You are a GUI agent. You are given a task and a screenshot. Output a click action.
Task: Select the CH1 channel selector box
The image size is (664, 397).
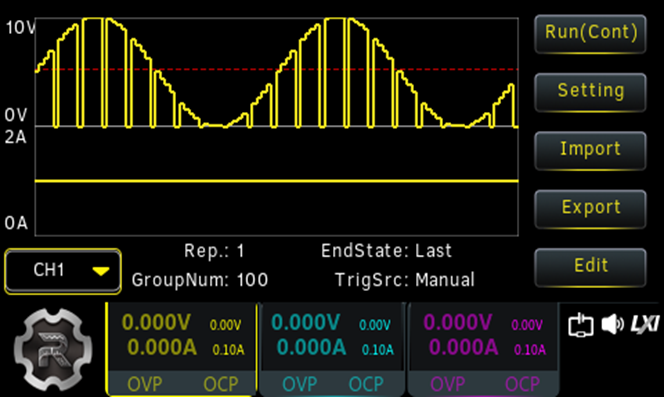click(x=63, y=271)
